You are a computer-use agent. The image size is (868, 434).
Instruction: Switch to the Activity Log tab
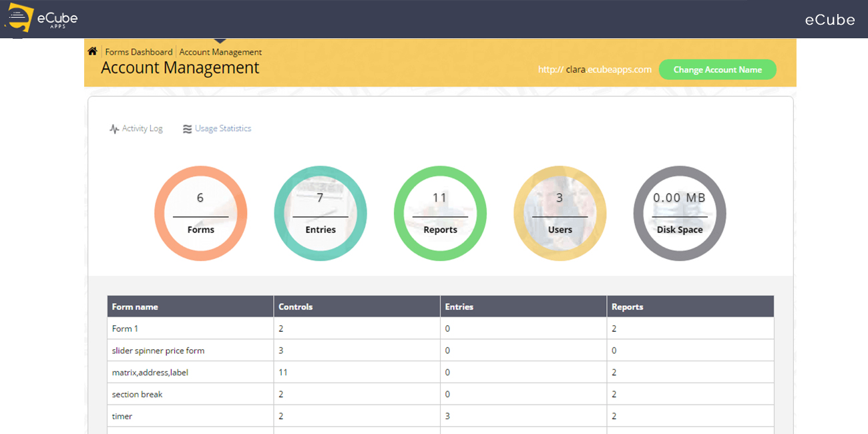coord(142,128)
